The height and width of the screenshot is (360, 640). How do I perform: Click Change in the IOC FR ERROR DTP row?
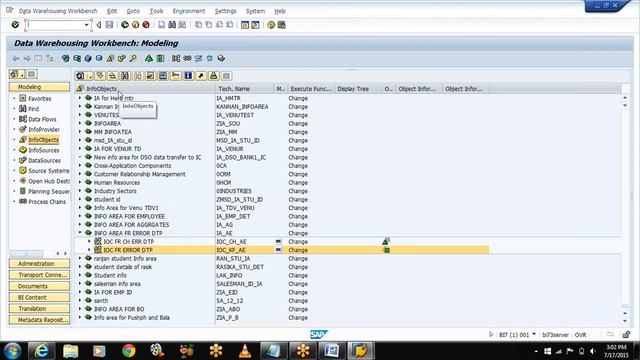tap(298, 250)
